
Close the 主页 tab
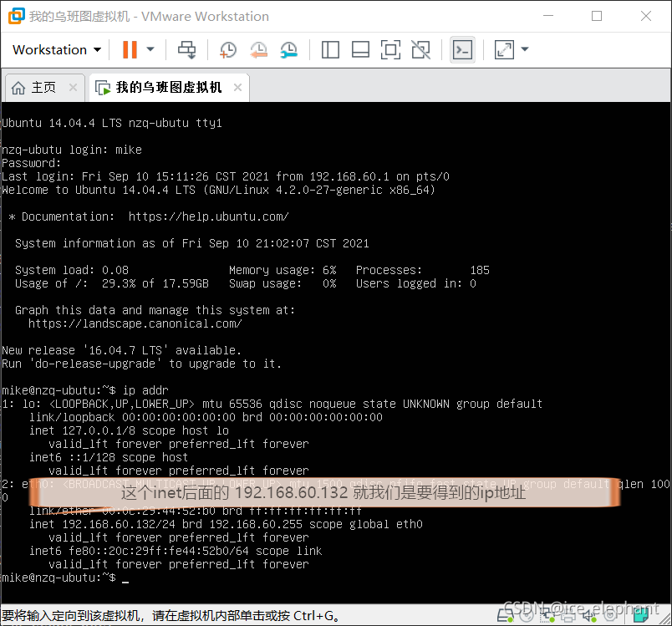(73, 88)
